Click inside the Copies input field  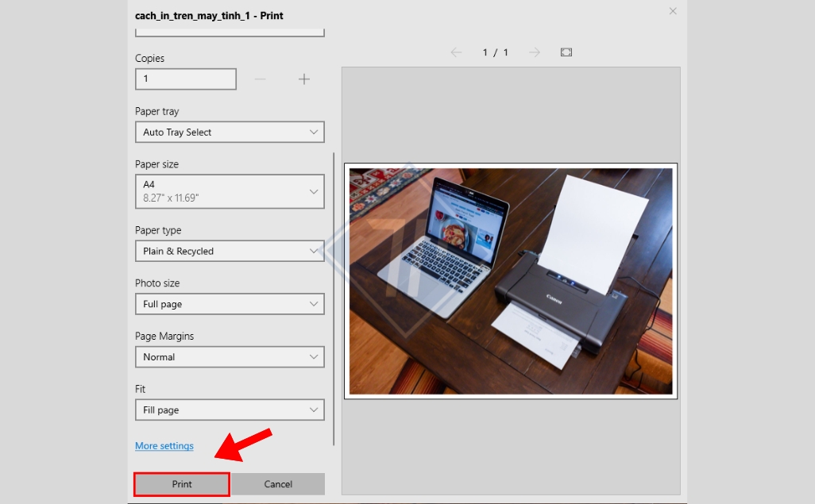[x=186, y=79]
